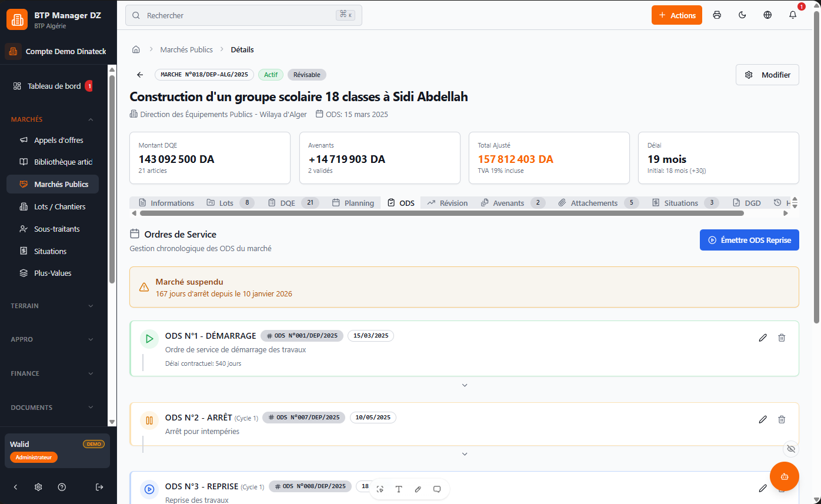The width and height of the screenshot is (821, 504).
Task: Click the Walid Administrateur user card
Action: click(57, 451)
